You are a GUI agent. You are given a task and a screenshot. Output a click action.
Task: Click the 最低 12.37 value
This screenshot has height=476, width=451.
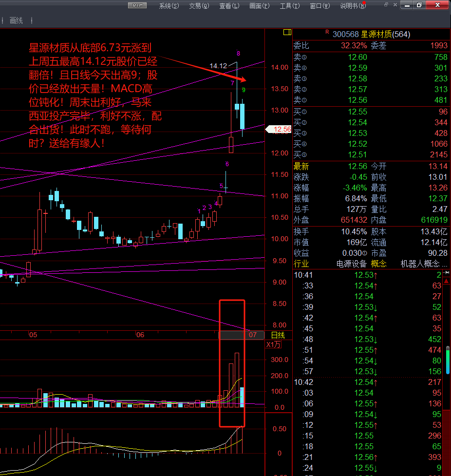(438, 198)
